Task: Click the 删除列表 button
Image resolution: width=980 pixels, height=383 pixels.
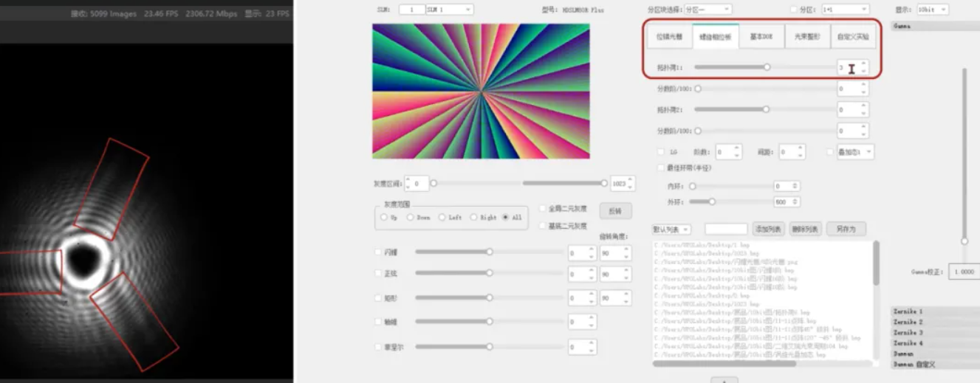Action: click(x=805, y=230)
